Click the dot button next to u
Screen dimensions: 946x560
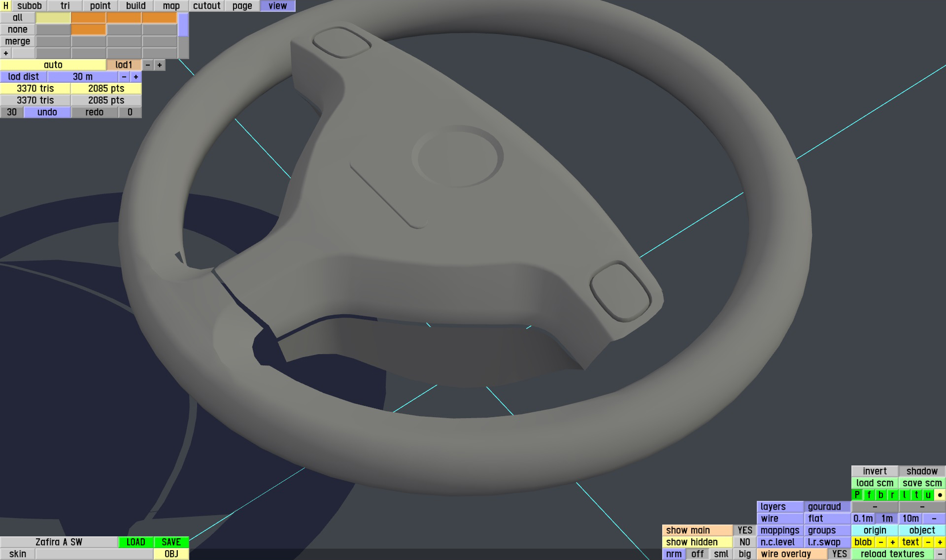940,495
